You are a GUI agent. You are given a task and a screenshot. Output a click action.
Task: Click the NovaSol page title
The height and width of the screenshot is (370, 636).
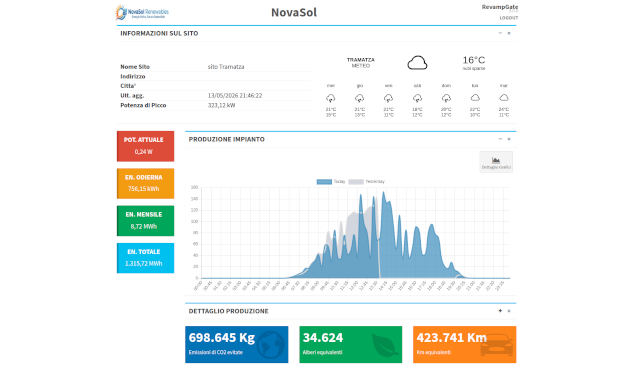[294, 12]
